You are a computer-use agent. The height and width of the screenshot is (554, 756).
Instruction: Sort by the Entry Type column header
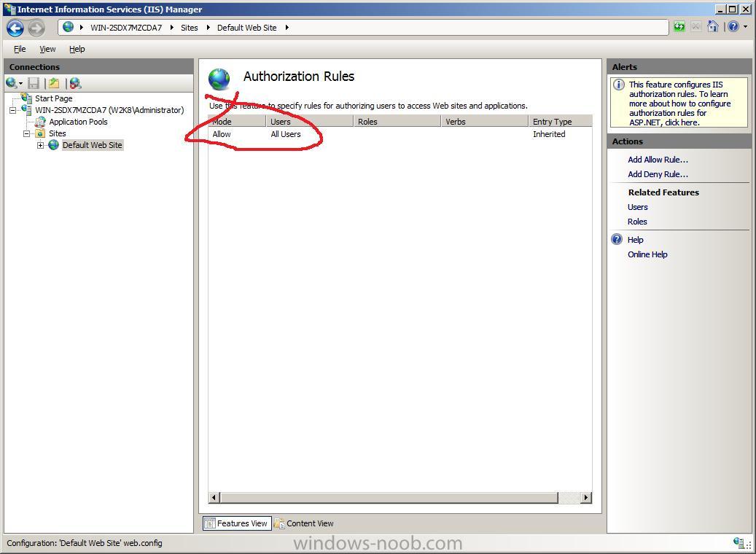click(560, 122)
